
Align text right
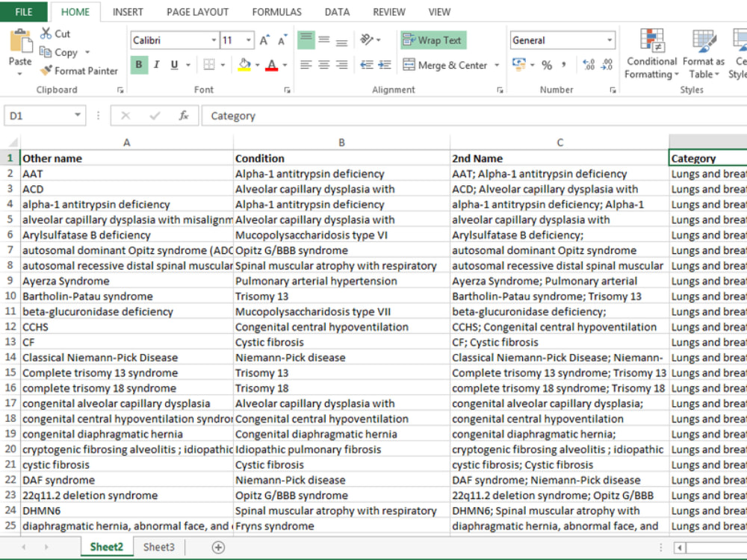point(341,65)
